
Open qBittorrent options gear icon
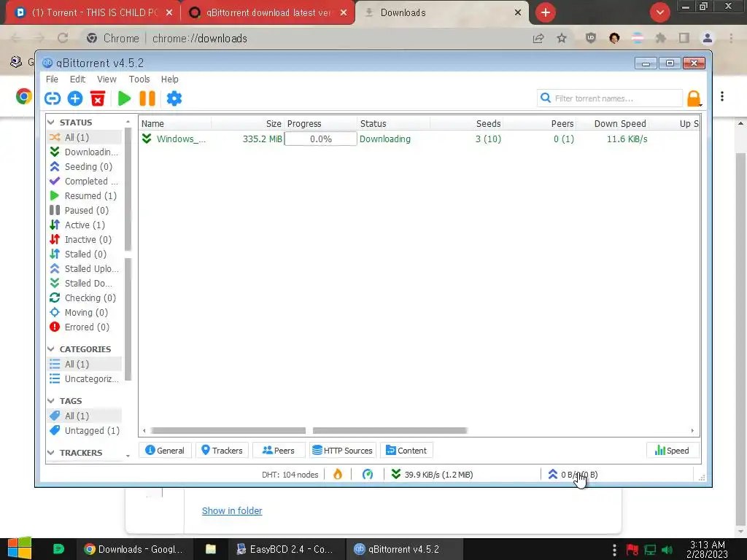point(174,98)
